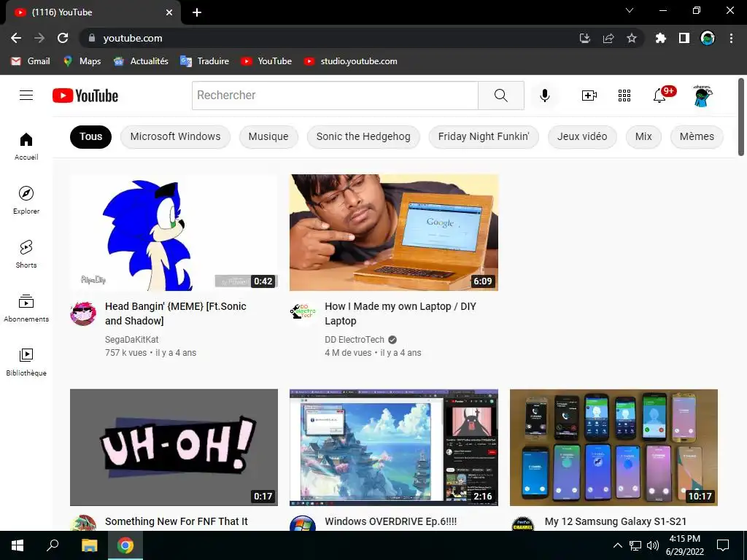Image resolution: width=747 pixels, height=560 pixels.
Task: Click the browser back arrow
Action: pos(16,38)
